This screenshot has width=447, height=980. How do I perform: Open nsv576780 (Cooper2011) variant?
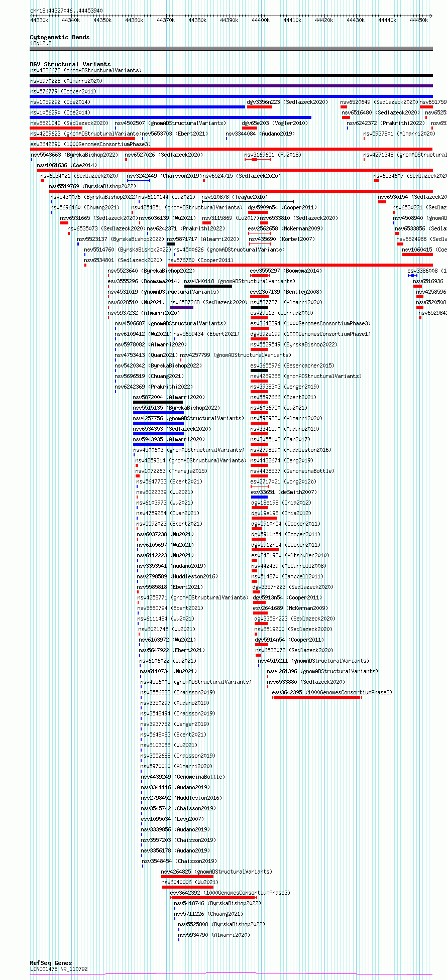point(200,260)
